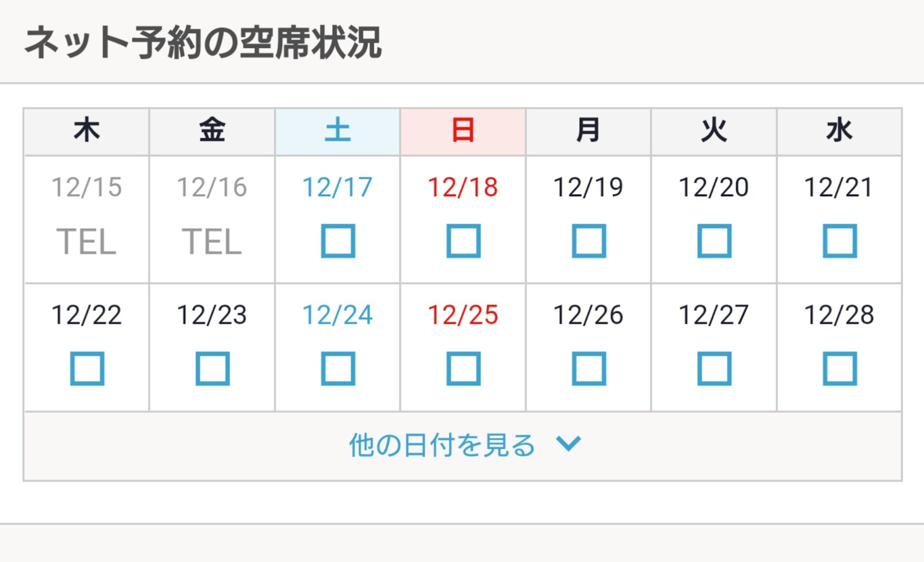Click the 木 Thursday column header
The width and height of the screenshot is (924, 562).
87,131
